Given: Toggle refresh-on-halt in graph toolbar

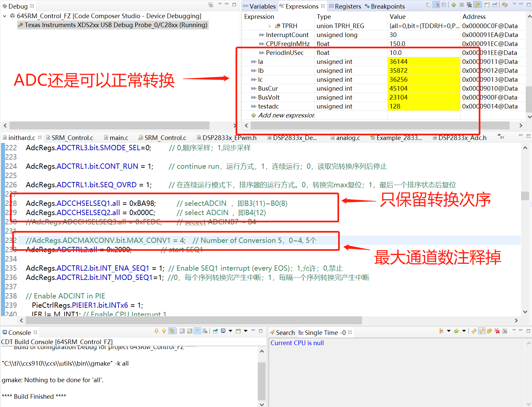Looking at the screenshot, I should click(x=482, y=331).
